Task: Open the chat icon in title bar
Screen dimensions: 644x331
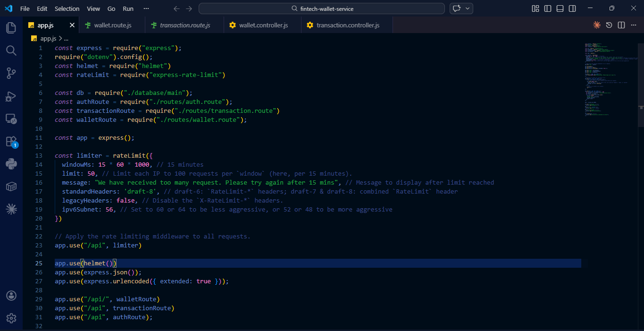Action: (x=456, y=8)
